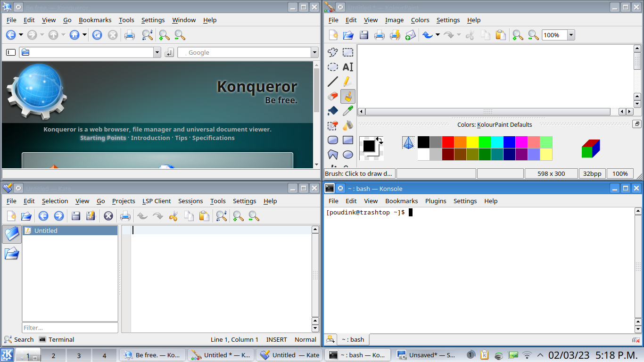Expand Konqueror's Back history dropdown arrow
This screenshot has height=362, width=644.
click(x=21, y=35)
